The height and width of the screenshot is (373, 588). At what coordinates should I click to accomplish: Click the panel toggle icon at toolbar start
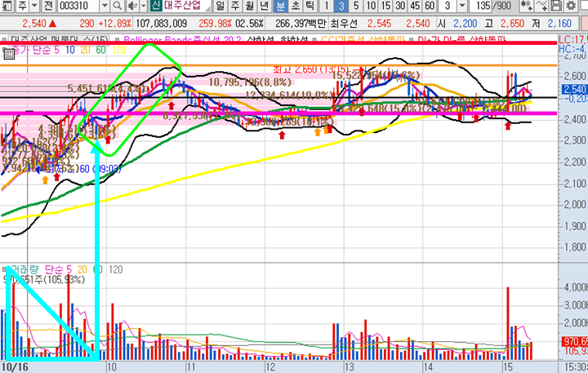click(x=7, y=6)
